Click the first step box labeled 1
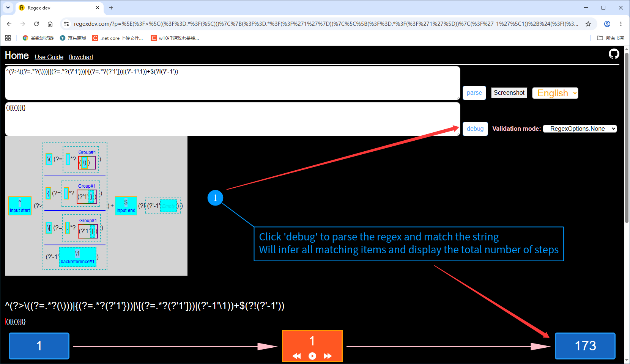This screenshot has width=630, height=364. 39,346
